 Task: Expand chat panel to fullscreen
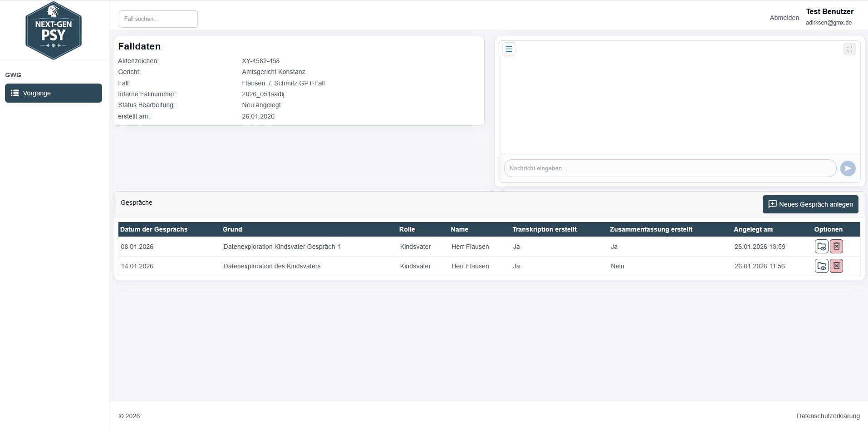(x=849, y=49)
